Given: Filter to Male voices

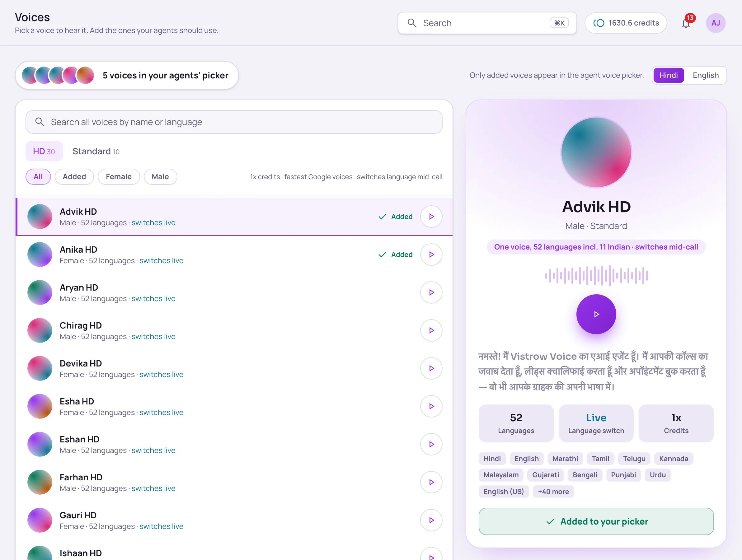Looking at the screenshot, I should (x=160, y=177).
